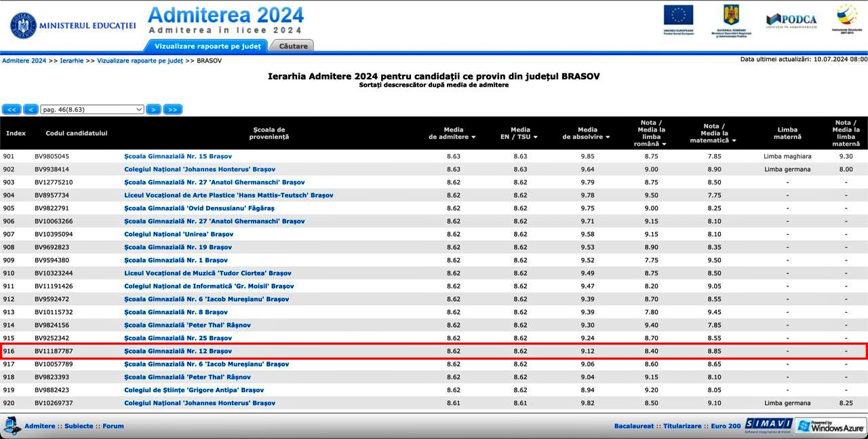Open the Forum footer link
Image resolution: width=868 pixels, height=439 pixels.
click(x=113, y=426)
